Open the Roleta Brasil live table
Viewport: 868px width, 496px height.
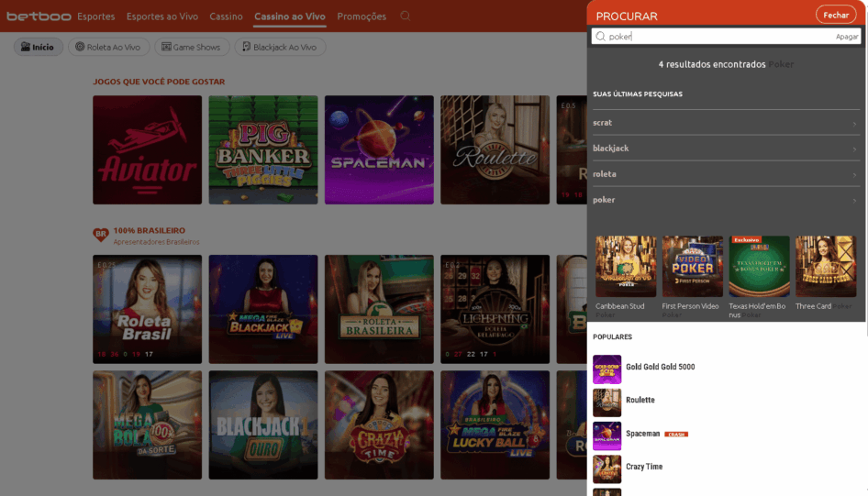click(x=147, y=309)
